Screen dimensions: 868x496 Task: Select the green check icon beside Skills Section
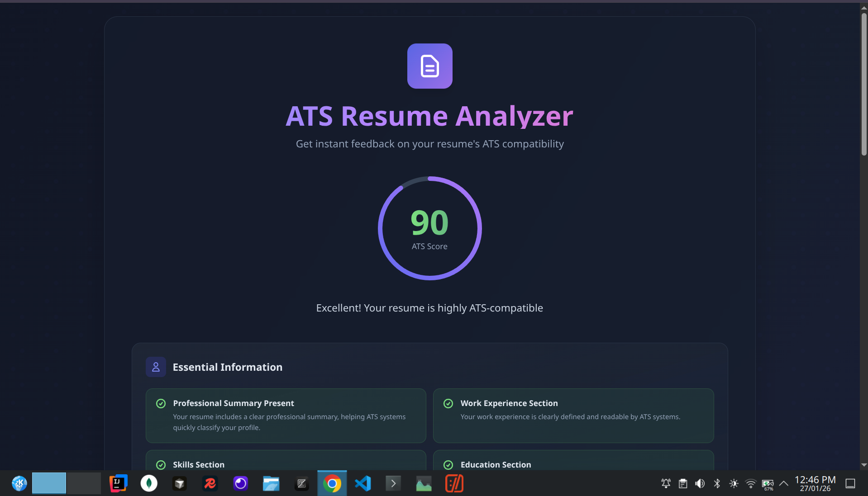(161, 465)
